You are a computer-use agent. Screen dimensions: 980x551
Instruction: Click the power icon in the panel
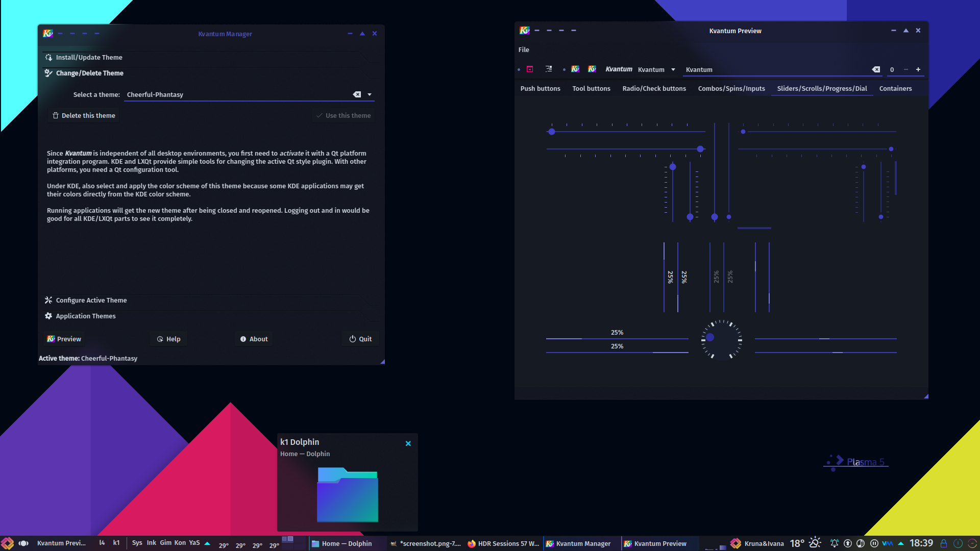pos(958,543)
